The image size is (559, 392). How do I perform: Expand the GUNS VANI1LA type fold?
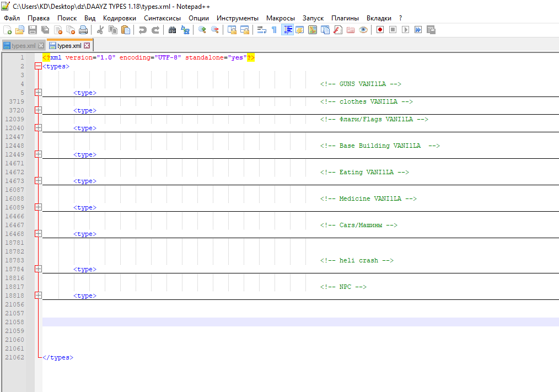tap(37, 93)
